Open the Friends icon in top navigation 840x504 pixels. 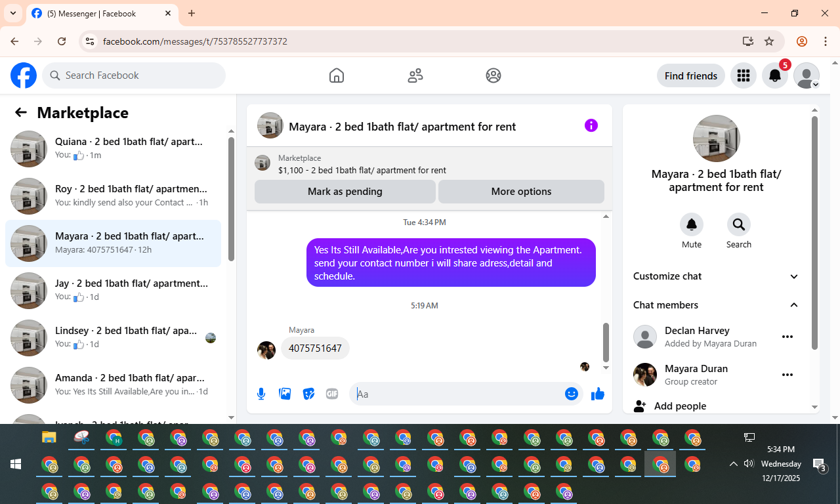(x=415, y=75)
